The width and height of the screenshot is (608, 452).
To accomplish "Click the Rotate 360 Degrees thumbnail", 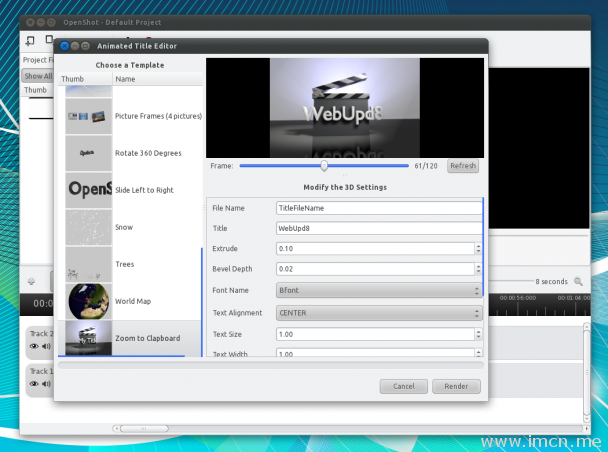I will pos(88,153).
